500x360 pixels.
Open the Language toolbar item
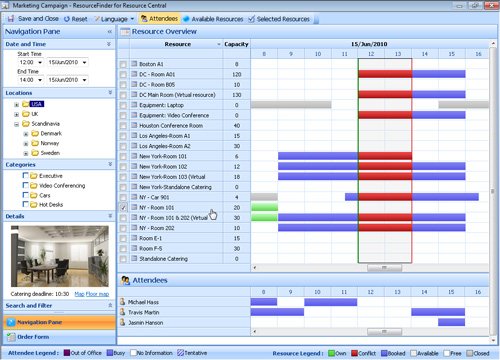[114, 19]
